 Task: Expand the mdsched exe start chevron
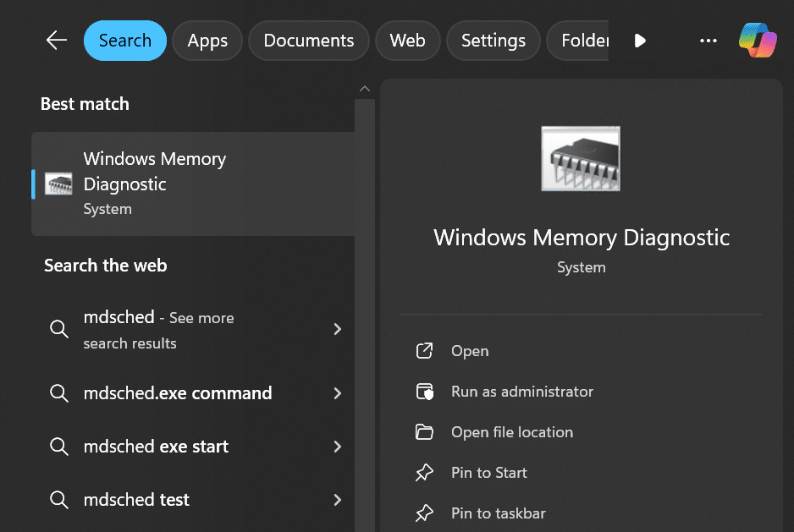337,447
